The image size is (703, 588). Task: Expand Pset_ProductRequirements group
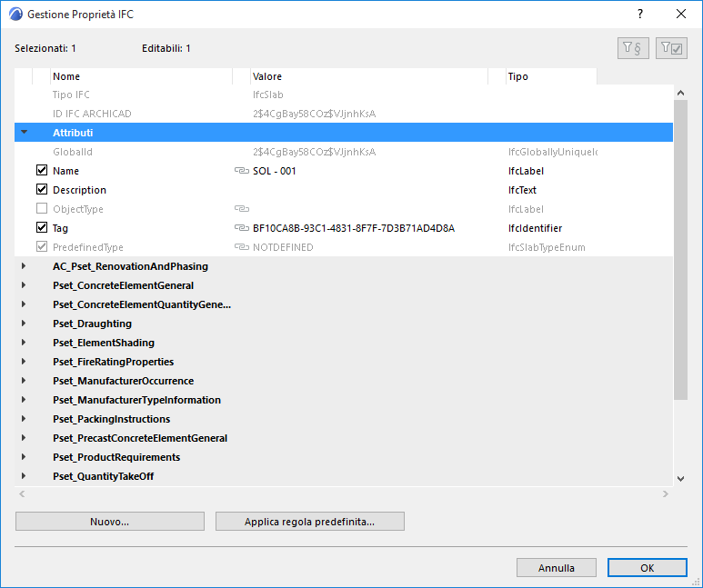point(24,457)
